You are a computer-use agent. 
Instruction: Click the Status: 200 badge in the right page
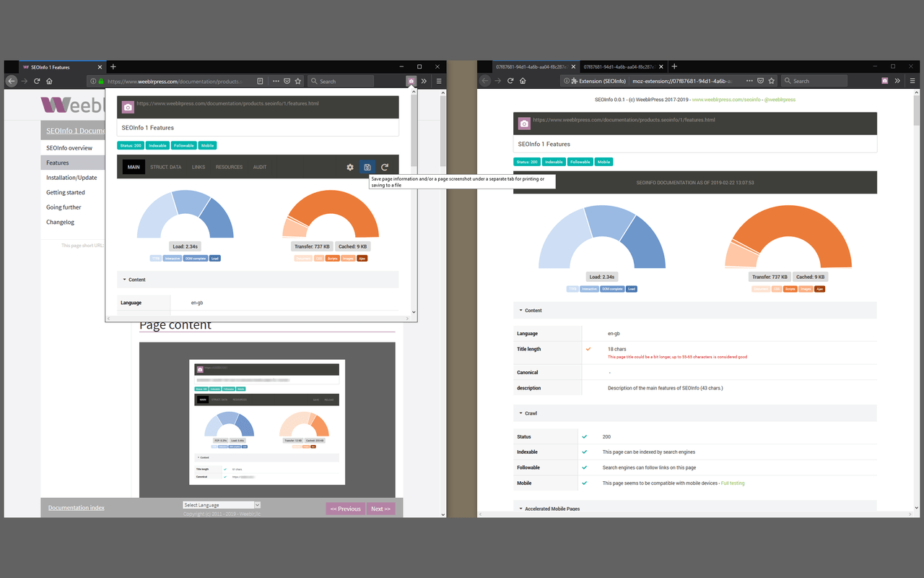point(527,162)
